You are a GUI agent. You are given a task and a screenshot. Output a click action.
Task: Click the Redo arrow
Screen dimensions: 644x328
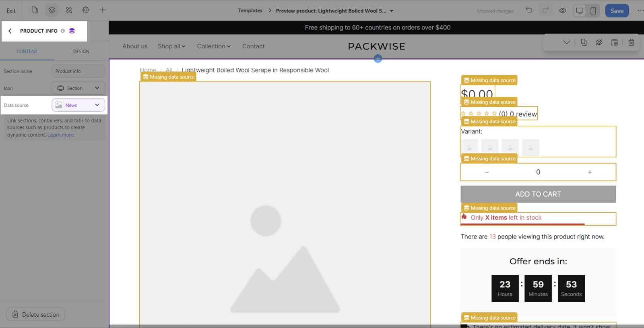click(x=545, y=10)
